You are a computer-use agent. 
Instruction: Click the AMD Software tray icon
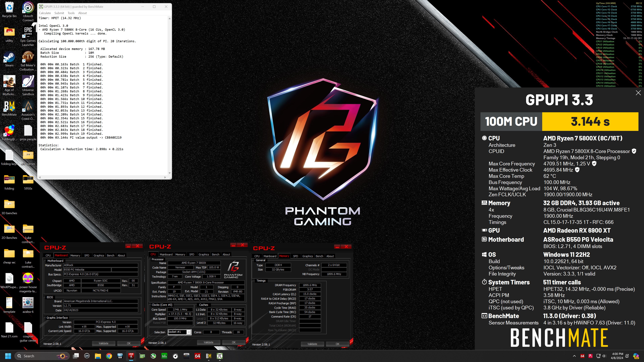coord(591,356)
